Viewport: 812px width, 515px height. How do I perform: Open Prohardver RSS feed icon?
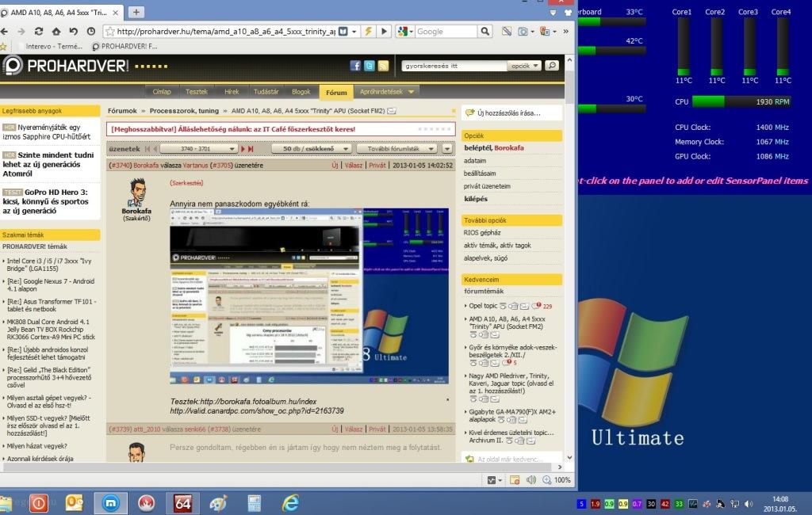tap(383, 66)
